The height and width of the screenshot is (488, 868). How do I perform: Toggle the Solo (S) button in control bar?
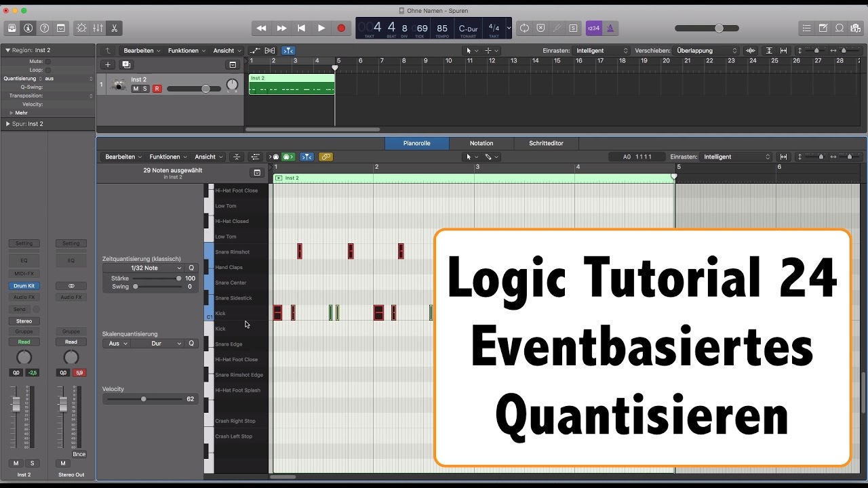[x=573, y=28]
